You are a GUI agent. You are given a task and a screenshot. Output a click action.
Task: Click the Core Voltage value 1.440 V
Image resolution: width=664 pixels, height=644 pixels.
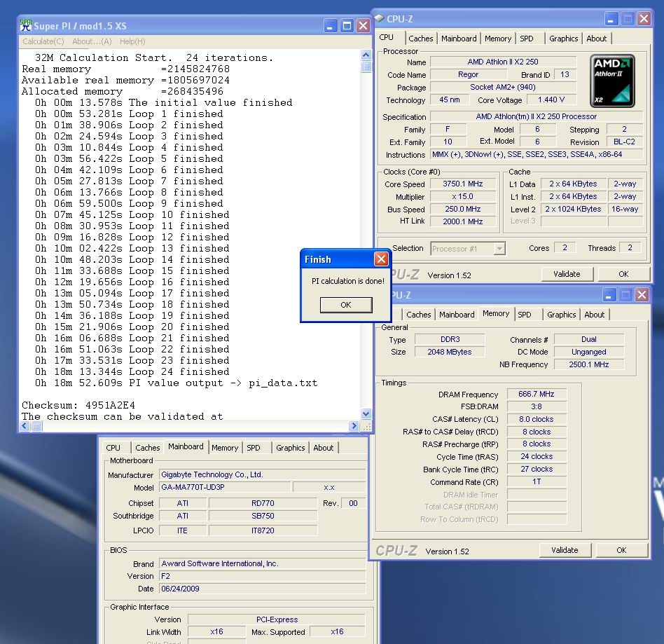551,100
